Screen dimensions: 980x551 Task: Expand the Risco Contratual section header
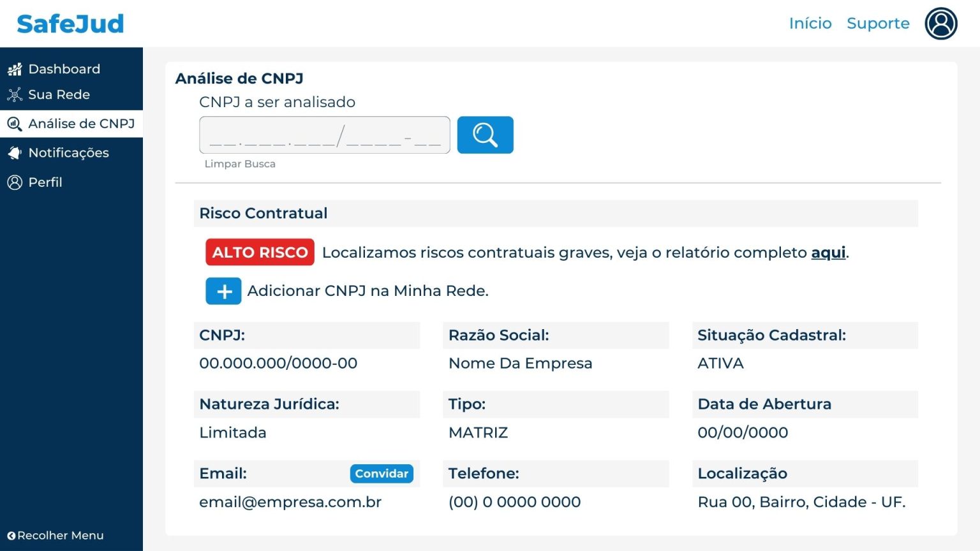(x=263, y=213)
